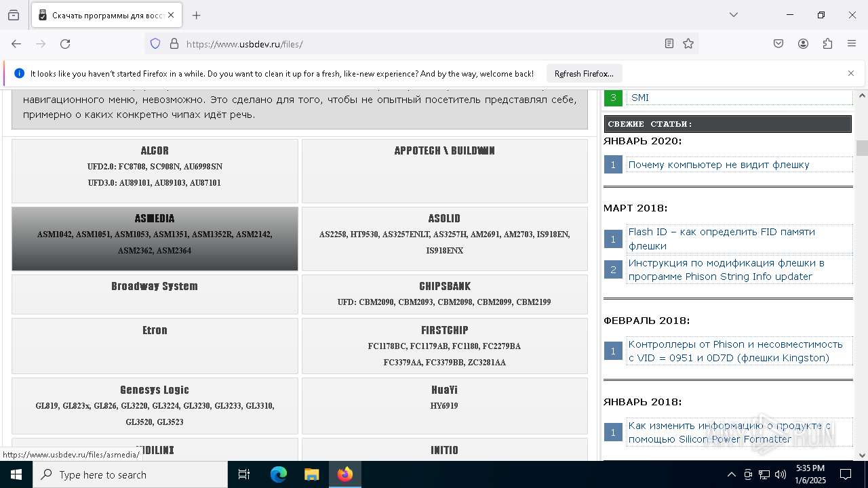The height and width of the screenshot is (488, 868).
Task: Show hidden system tray icons
Action: tap(731, 474)
